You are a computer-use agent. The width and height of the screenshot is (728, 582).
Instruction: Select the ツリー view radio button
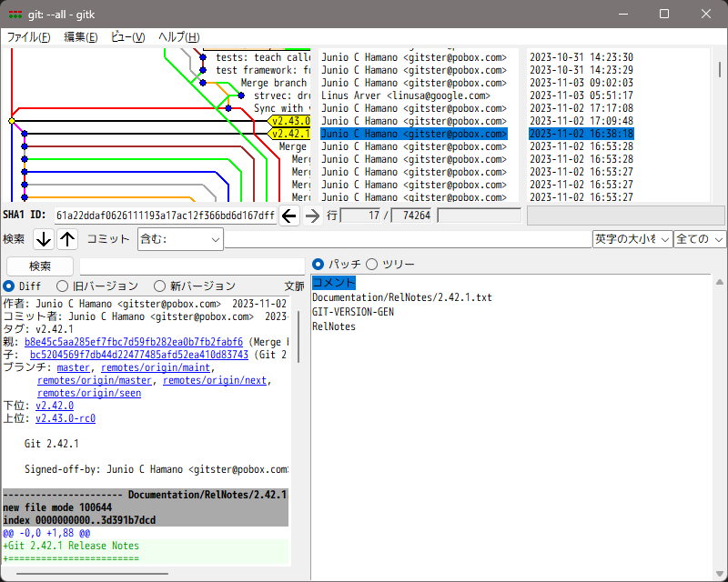[372, 265]
